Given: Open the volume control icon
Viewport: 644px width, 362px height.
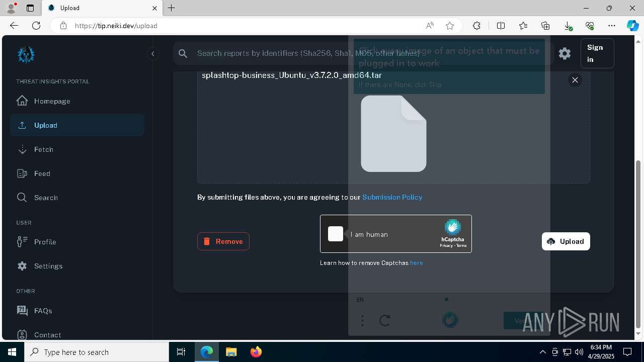Looking at the screenshot, I should [x=579, y=352].
